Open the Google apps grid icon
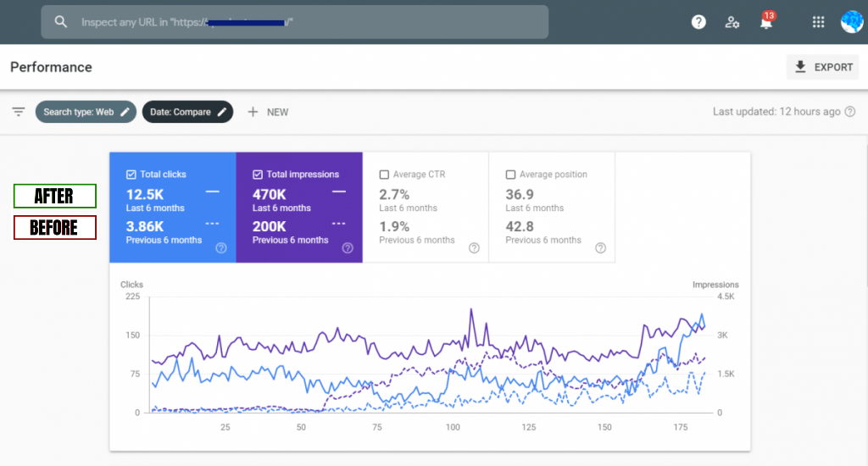The width and height of the screenshot is (868, 466). [x=818, y=22]
